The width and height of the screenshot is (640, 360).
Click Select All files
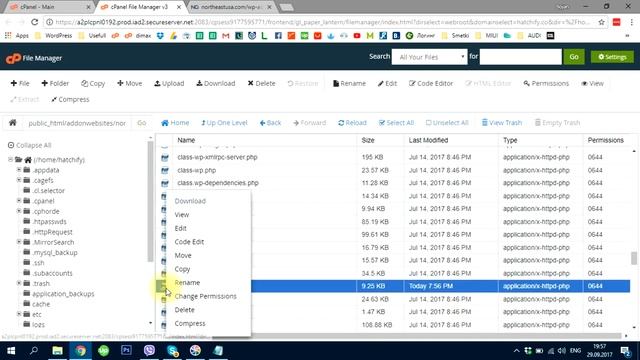pos(396,123)
